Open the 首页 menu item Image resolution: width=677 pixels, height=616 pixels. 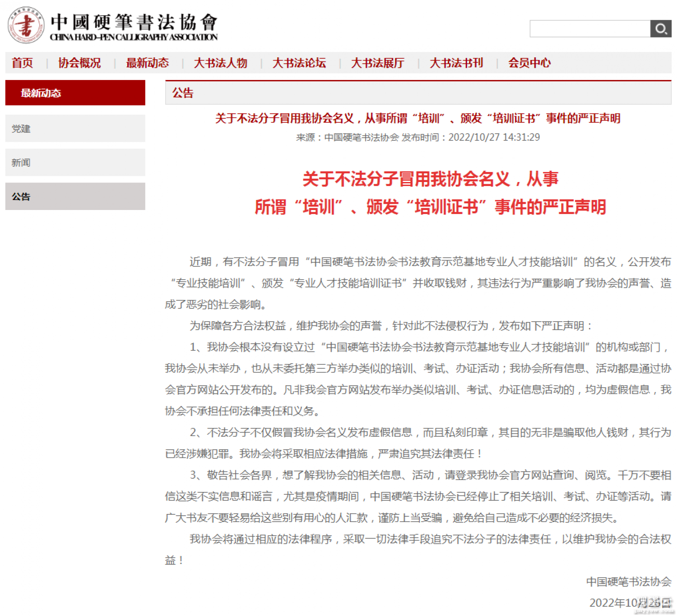(x=23, y=63)
